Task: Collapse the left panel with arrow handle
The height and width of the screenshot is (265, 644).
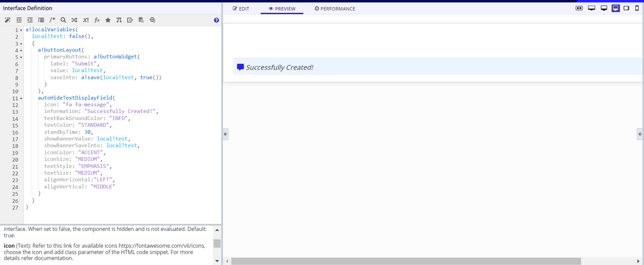Action: pyautogui.click(x=226, y=134)
